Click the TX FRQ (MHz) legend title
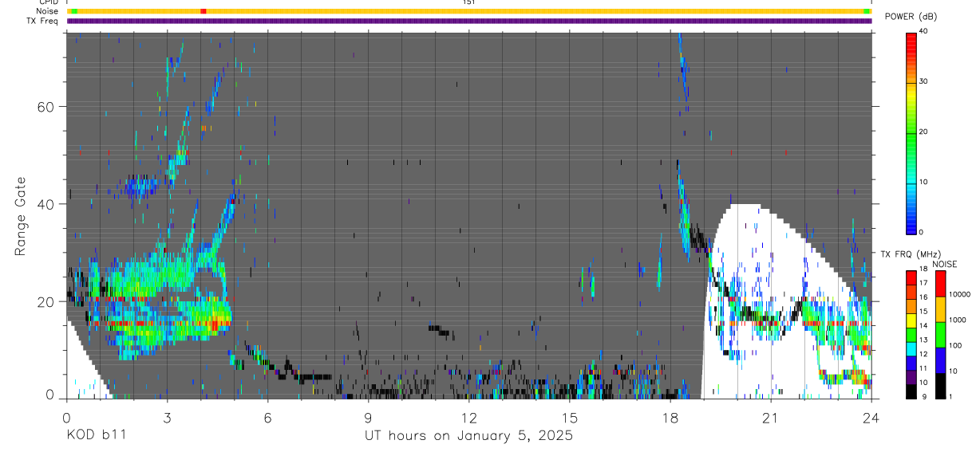 (x=911, y=254)
